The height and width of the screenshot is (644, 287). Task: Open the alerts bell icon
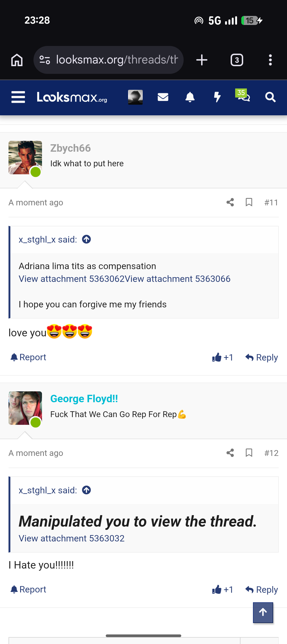tap(190, 97)
